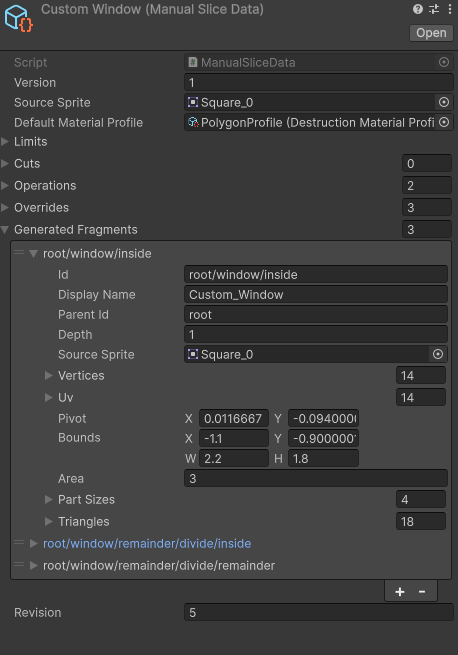Image resolution: width=458 pixels, height=655 pixels.
Task: Add a new Generated Fragments element with plus
Action: click(x=399, y=592)
